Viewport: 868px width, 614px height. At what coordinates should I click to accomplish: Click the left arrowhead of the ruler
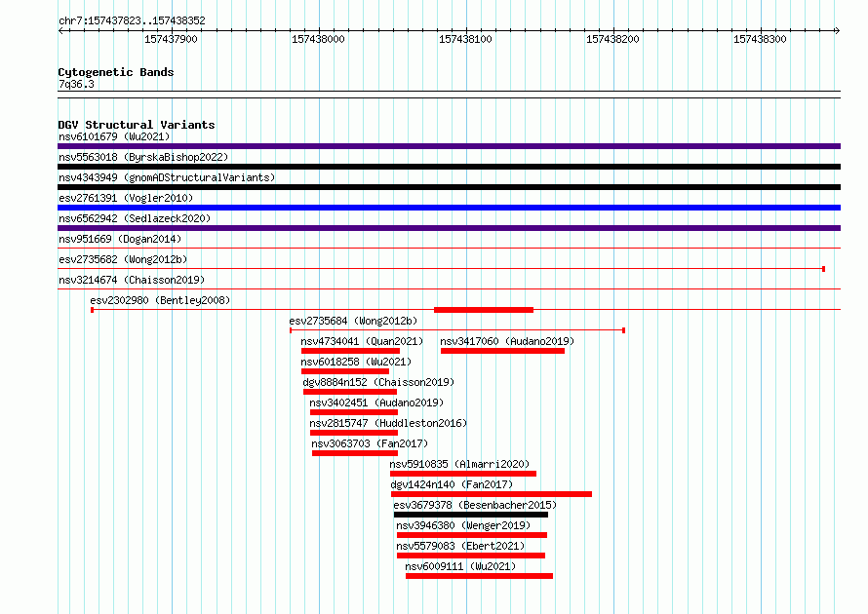(x=60, y=30)
